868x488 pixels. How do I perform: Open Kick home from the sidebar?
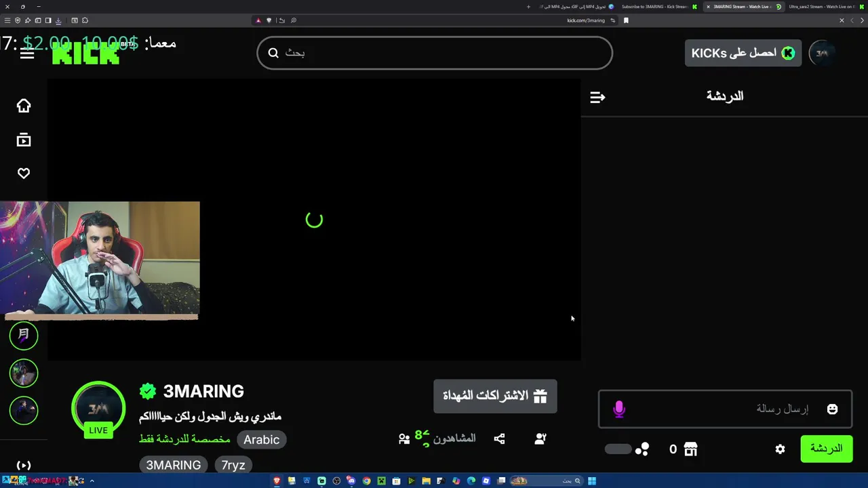(24, 106)
